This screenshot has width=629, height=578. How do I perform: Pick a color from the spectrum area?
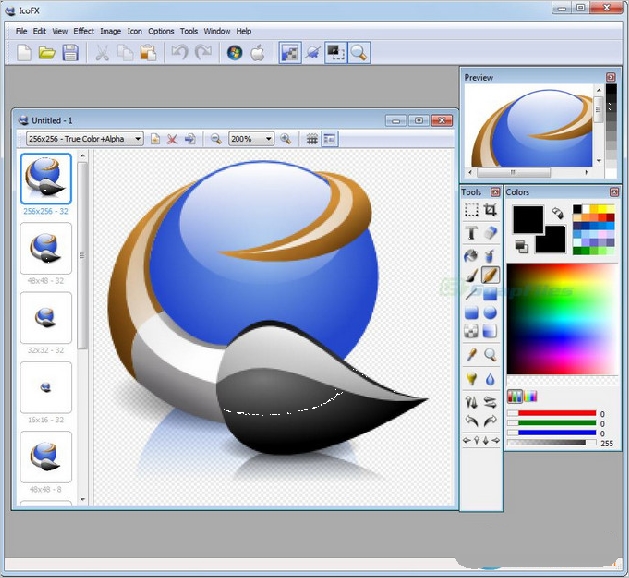click(562, 319)
